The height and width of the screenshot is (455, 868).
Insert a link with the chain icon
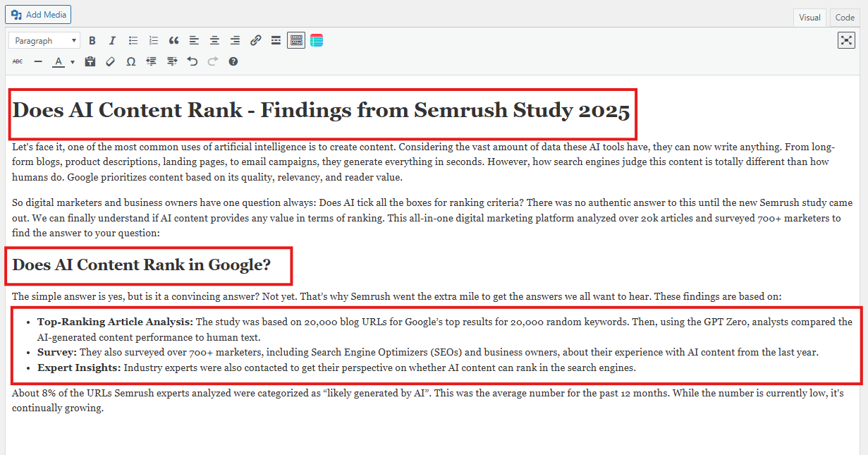pos(256,41)
